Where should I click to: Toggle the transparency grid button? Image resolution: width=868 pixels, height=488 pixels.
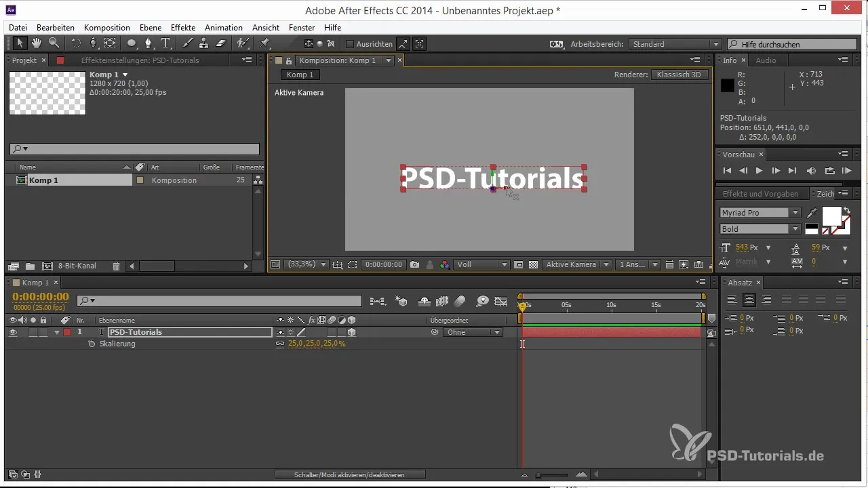(x=533, y=264)
